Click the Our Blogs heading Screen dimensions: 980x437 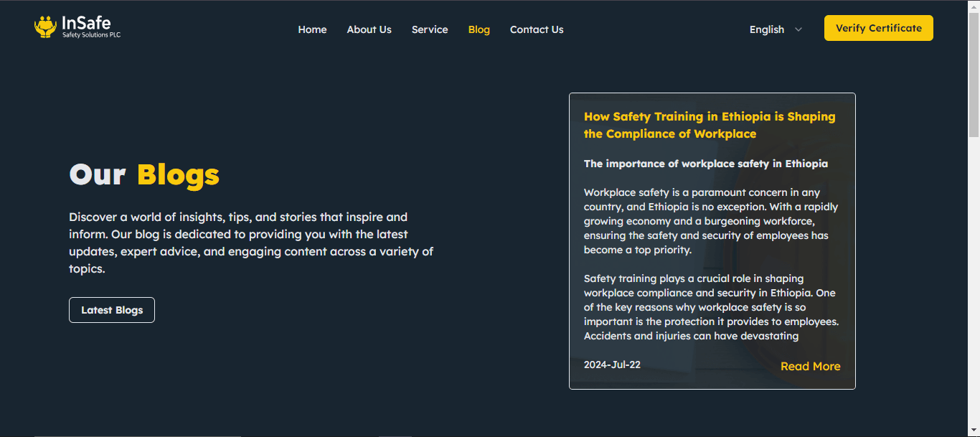tap(144, 174)
